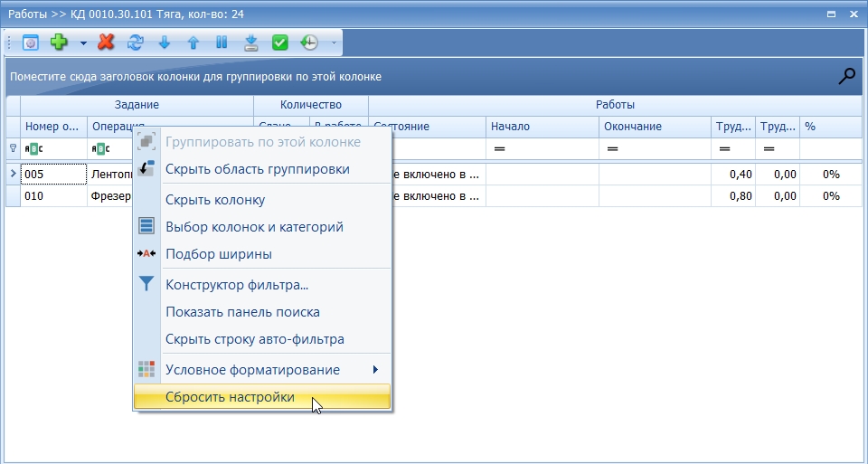The height and width of the screenshot is (464, 868).
Task: Close the Работы window
Action: (x=854, y=14)
